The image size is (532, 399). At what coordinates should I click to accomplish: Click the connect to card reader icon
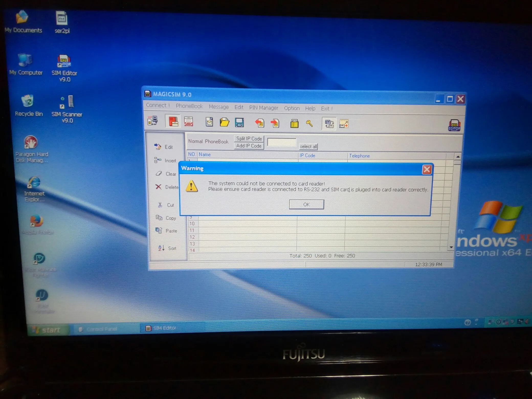click(153, 121)
